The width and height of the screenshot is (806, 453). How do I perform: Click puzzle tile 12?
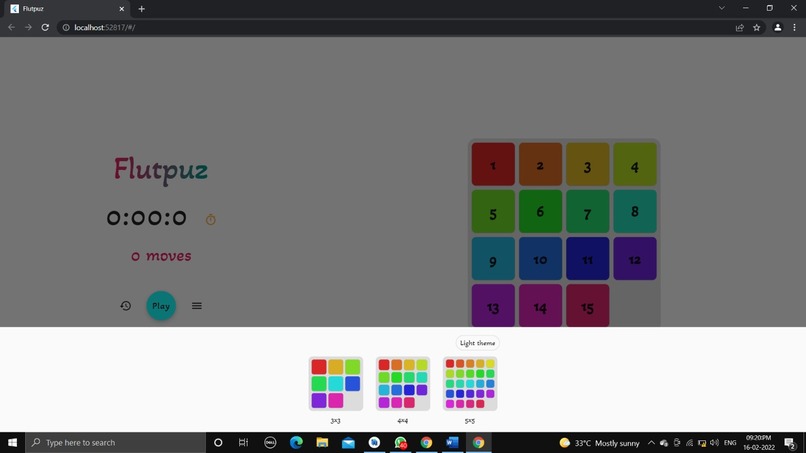pos(635,259)
